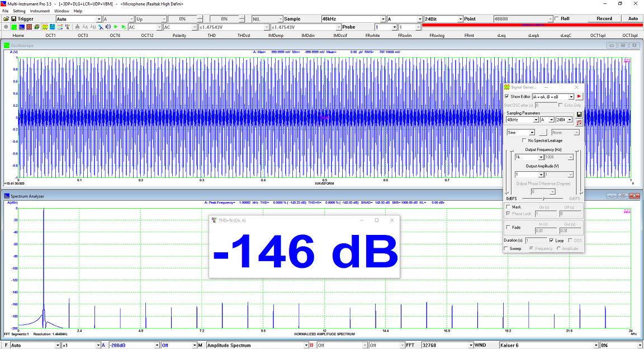The width and height of the screenshot is (644, 349).
Task: Toggle the Loop checkbox
Action: tap(552, 240)
